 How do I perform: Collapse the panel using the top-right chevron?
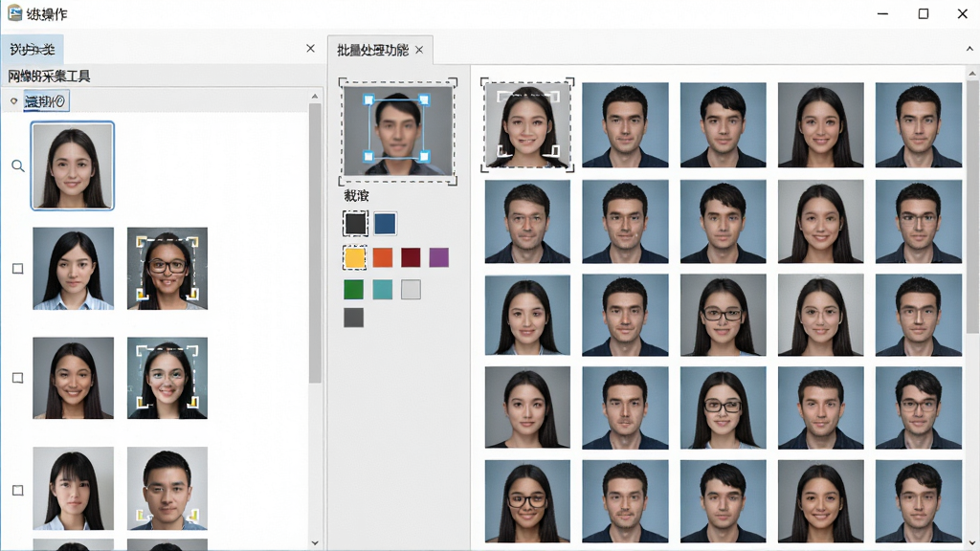pyautogui.click(x=969, y=49)
